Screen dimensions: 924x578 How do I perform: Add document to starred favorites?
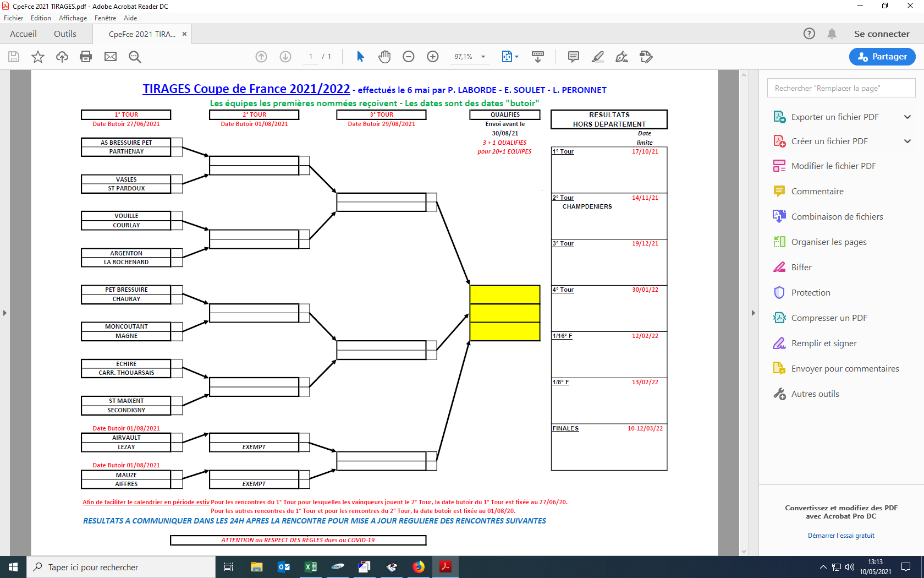click(x=38, y=57)
